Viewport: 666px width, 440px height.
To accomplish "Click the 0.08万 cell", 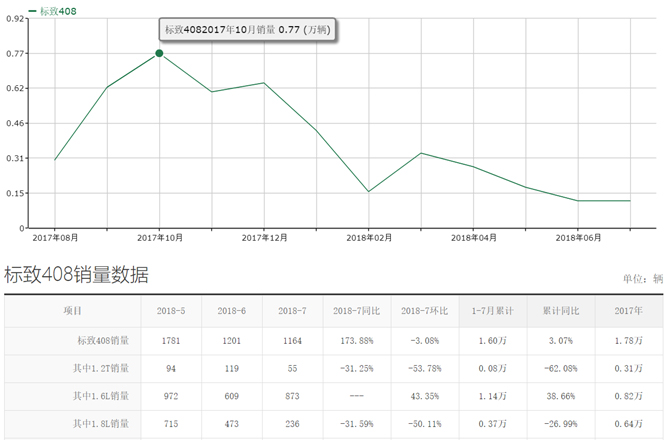I will 493,369.
